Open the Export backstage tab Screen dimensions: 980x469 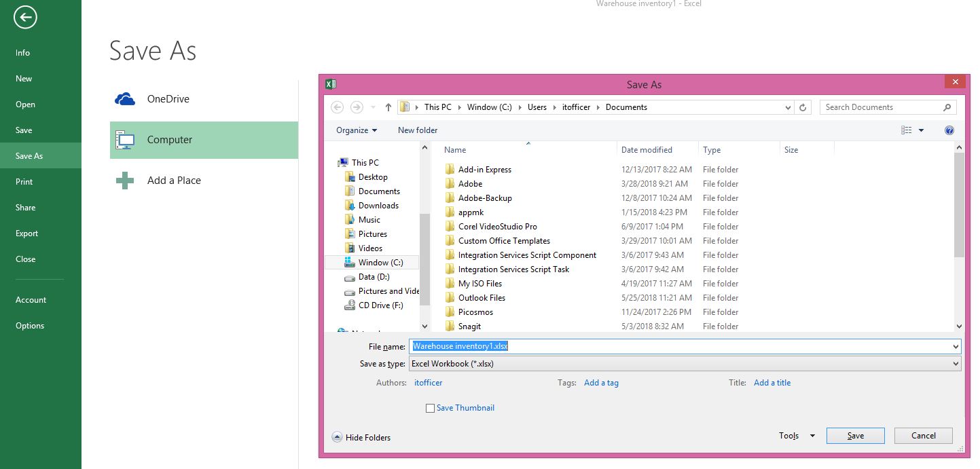(x=27, y=233)
